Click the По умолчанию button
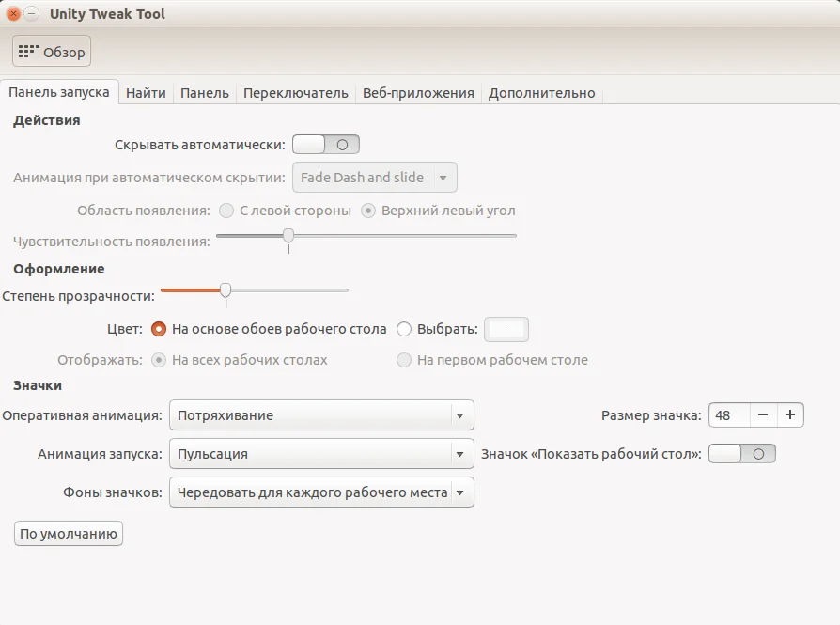 click(69, 534)
